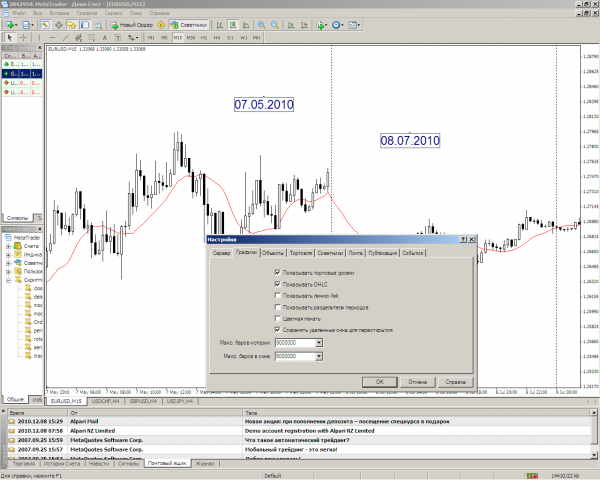Select the text 'A' drawing tool
The image size is (600, 480).
[x=104, y=38]
